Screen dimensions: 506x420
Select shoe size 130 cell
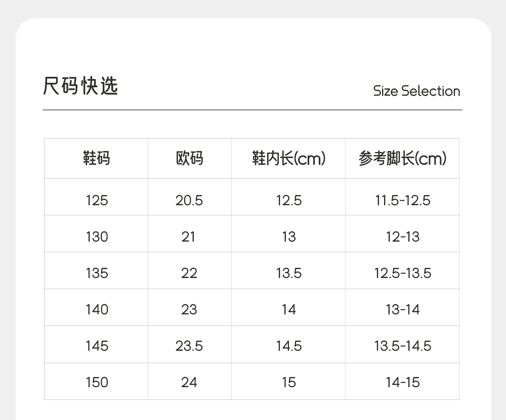pyautogui.click(x=97, y=237)
